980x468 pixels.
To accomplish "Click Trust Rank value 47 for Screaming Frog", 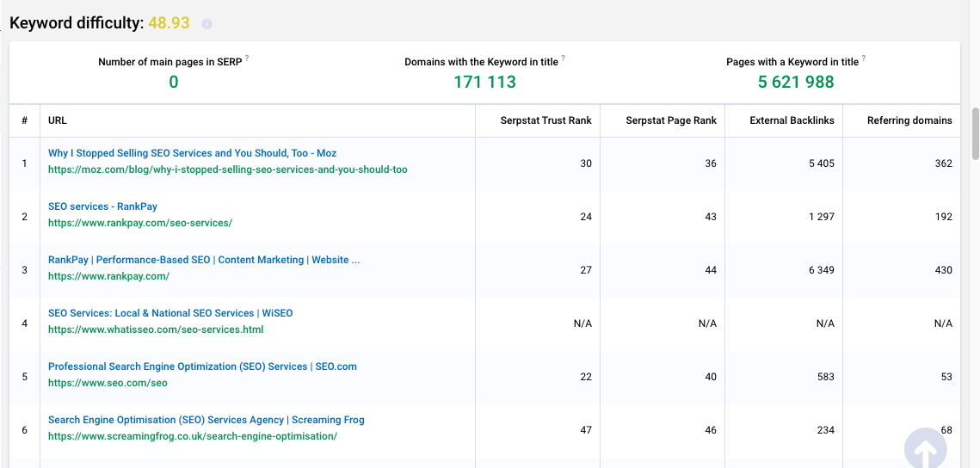I will (x=586, y=430).
